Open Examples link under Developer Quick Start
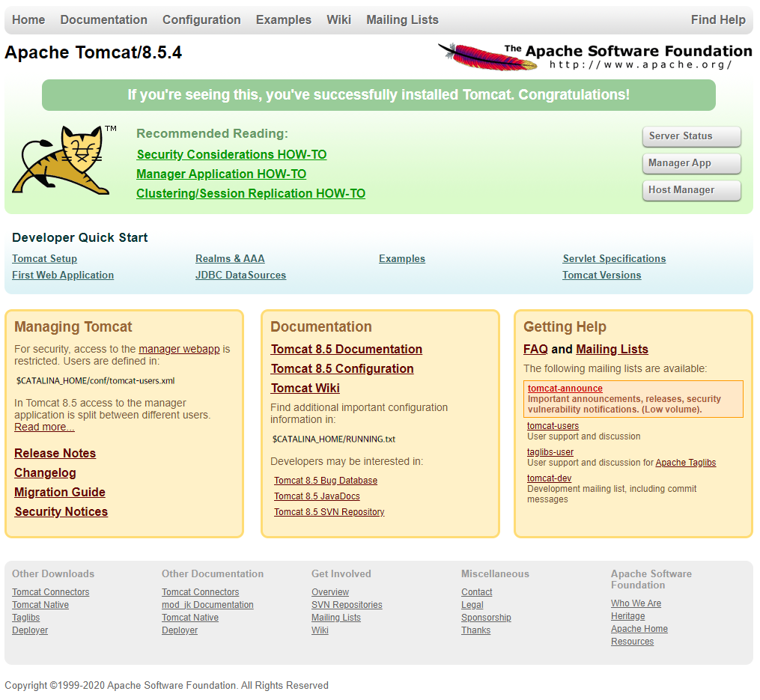Image resolution: width=760 pixels, height=700 pixels. [x=402, y=259]
